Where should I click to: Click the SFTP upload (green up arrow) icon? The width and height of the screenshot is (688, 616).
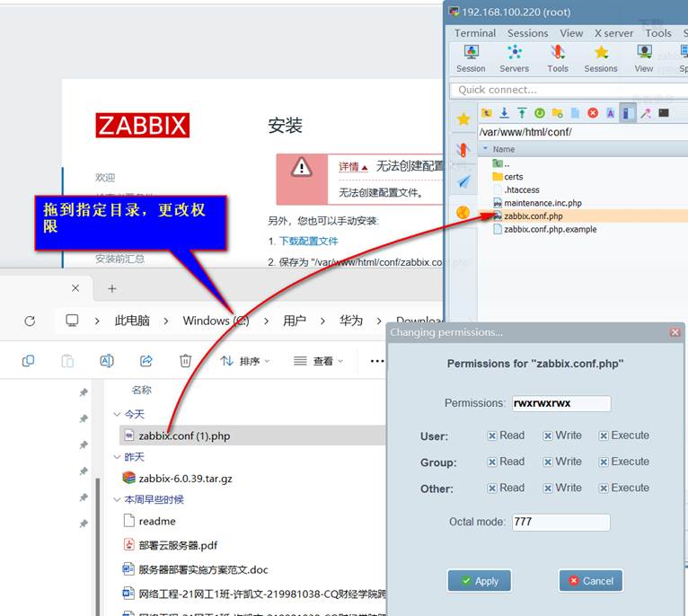[522, 113]
